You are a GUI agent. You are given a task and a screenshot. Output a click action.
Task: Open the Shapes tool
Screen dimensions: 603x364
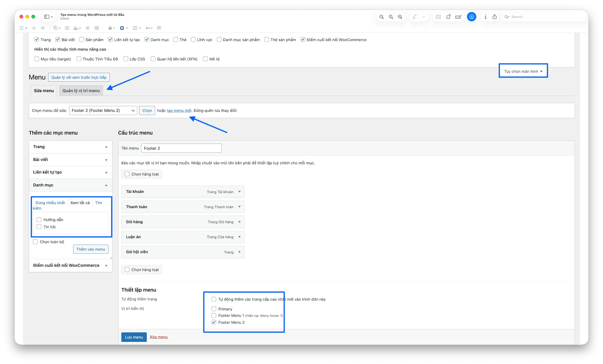[55, 28]
